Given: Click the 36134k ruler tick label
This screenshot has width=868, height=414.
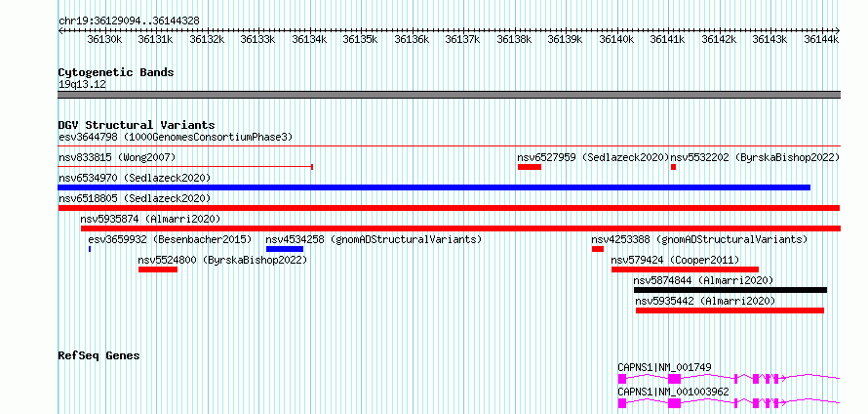Looking at the screenshot, I should 309,39.
